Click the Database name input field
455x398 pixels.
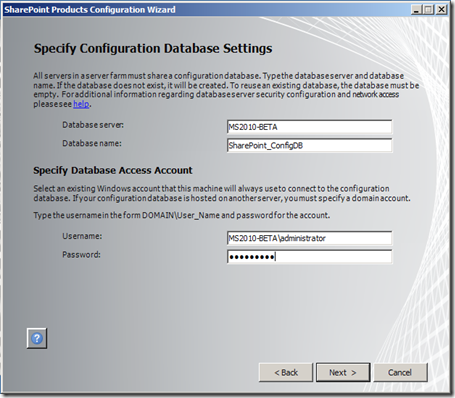[x=309, y=145]
